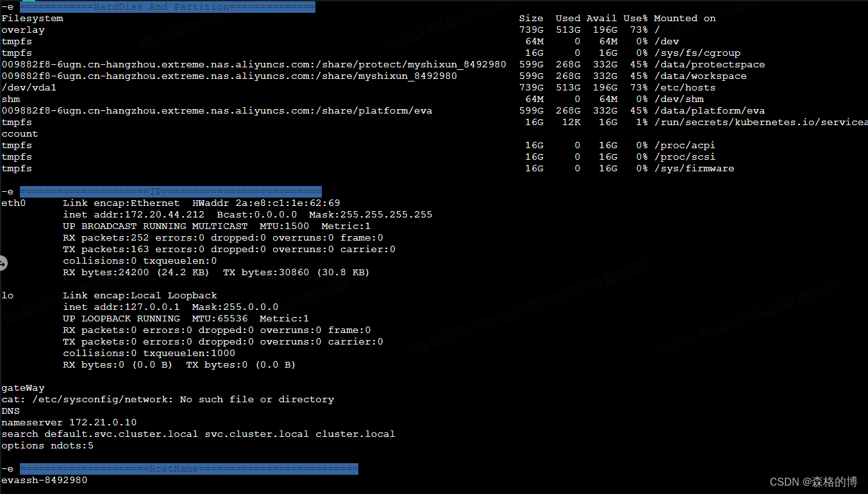Click the '/proc/scsi' mount point

pos(685,157)
